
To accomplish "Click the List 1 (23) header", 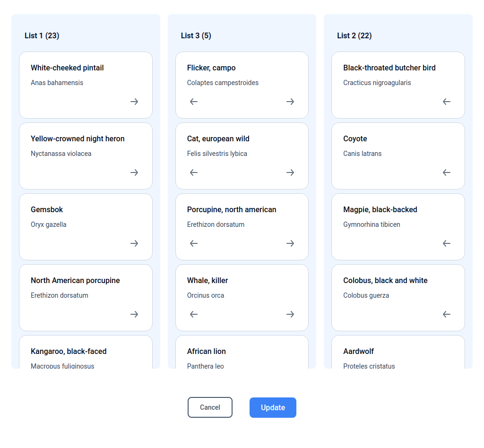I will pos(42,35).
